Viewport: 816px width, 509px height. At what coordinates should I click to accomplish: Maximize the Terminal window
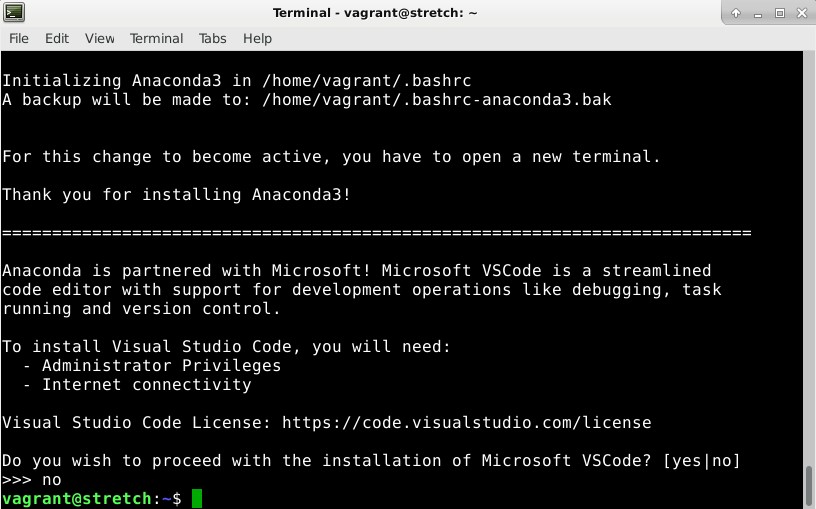[780, 13]
